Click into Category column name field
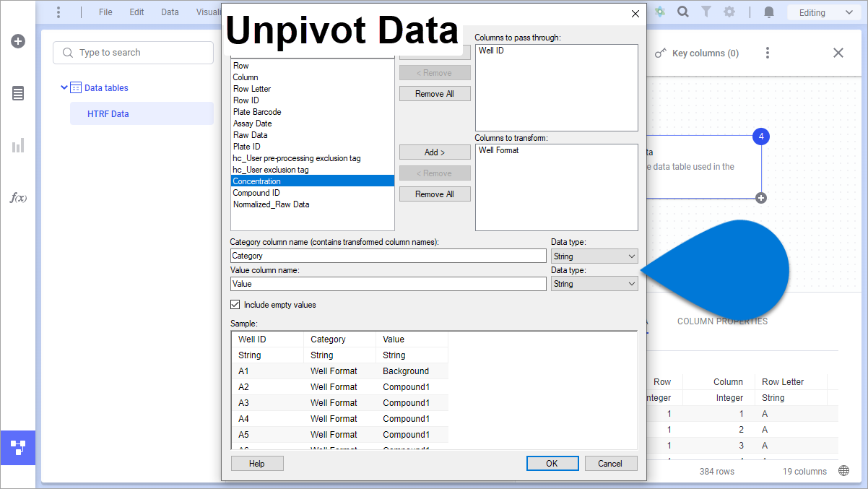Image resolution: width=868 pixels, height=489 pixels. click(389, 256)
